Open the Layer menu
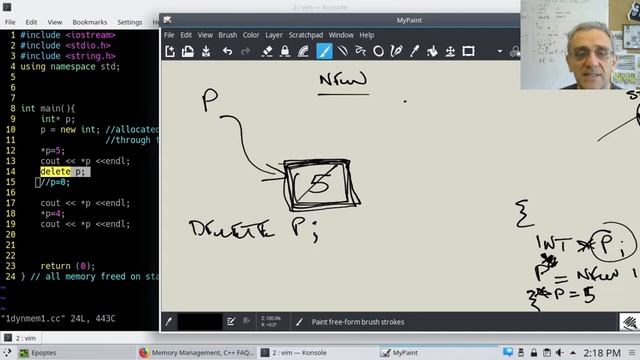Screen dimensions: 640x360 pos(274,35)
